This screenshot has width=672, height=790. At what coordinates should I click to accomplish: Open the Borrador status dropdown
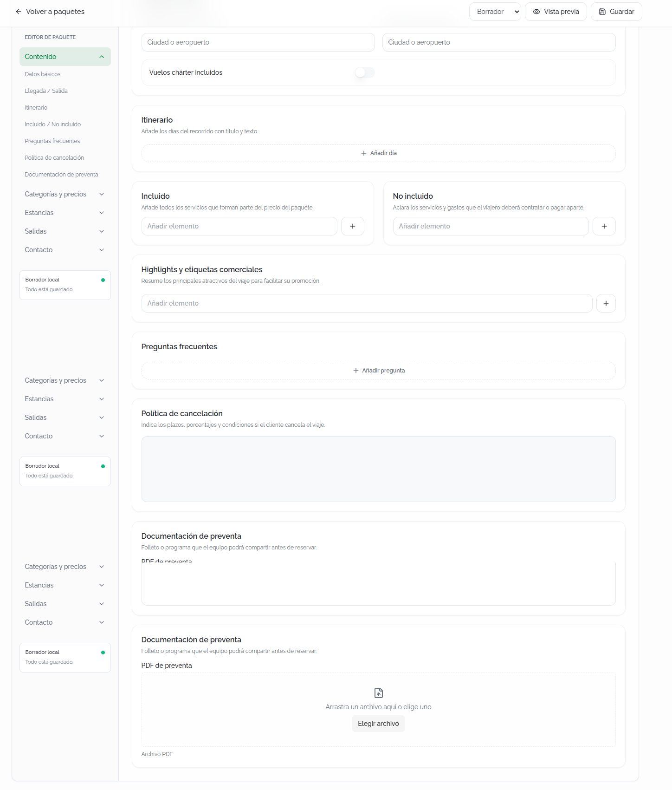point(495,12)
